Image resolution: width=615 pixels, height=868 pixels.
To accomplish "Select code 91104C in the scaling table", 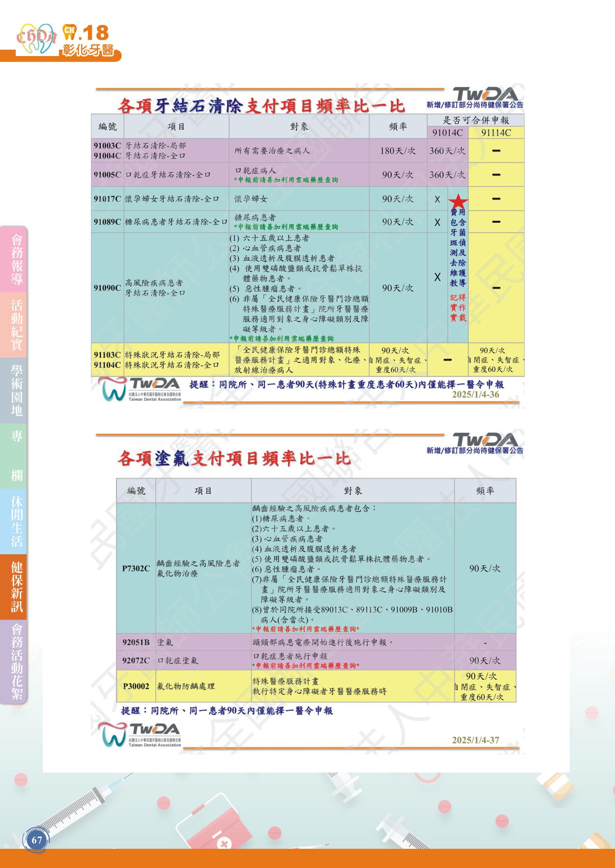I will point(107,365).
